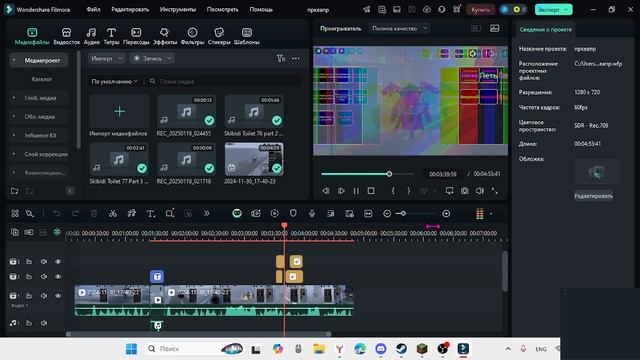This screenshot has width=640, height=360.
Task: Open the Редактировать menu
Action: (130, 9)
